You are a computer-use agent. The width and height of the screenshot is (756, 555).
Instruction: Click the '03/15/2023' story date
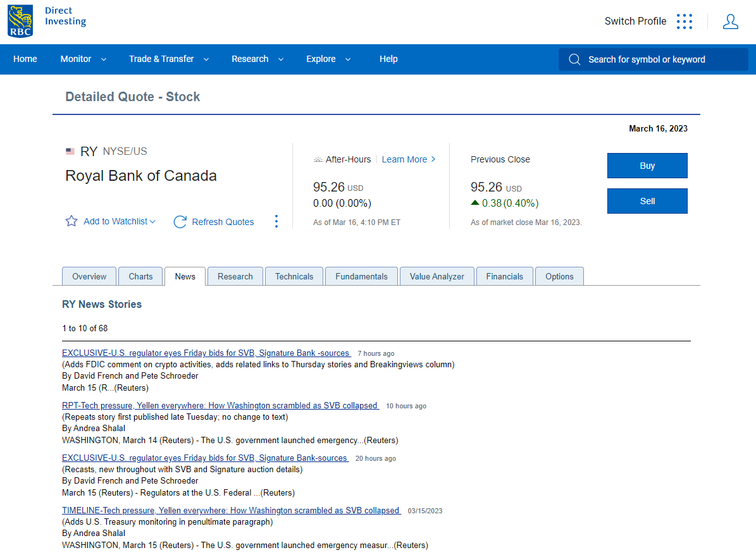(424, 511)
